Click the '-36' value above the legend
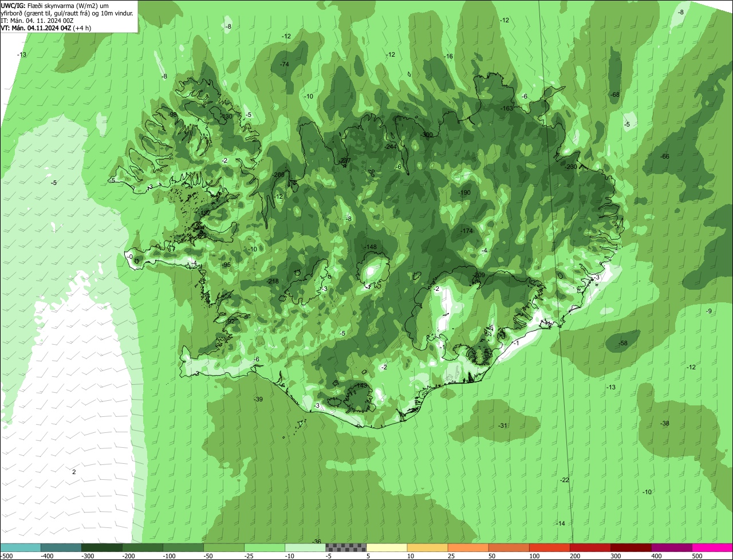733x560 pixels. click(x=317, y=542)
